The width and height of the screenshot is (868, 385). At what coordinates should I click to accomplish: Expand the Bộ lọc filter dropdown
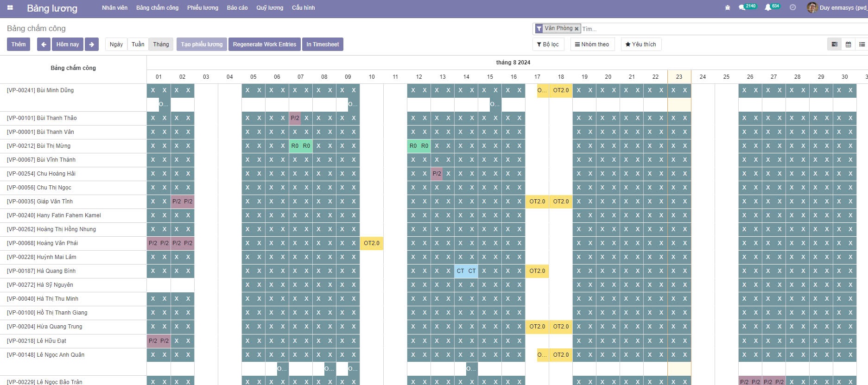tap(548, 44)
